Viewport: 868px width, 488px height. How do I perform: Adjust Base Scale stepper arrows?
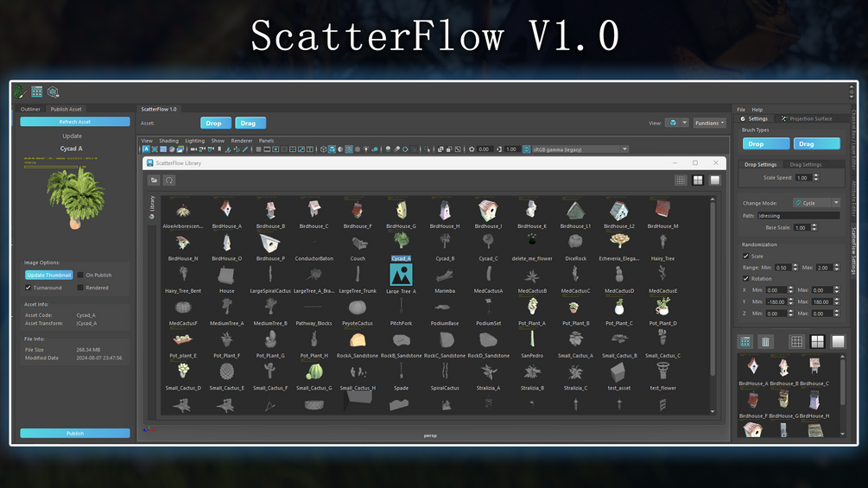click(814, 227)
